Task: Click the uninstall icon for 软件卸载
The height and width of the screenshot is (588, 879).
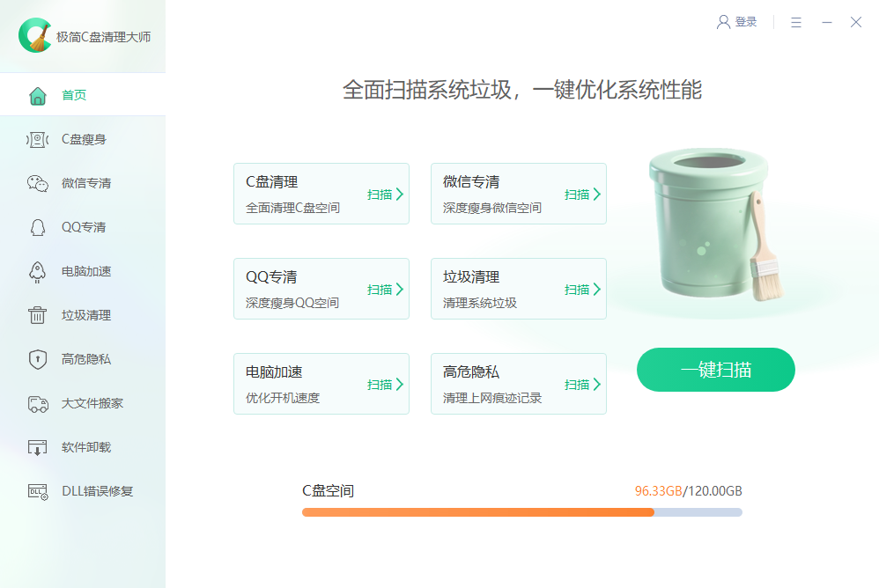Action: pos(38,447)
